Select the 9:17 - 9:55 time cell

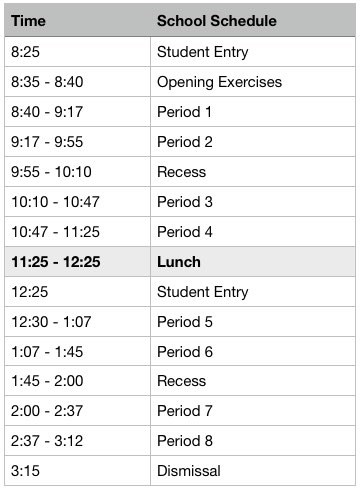(x=77, y=142)
